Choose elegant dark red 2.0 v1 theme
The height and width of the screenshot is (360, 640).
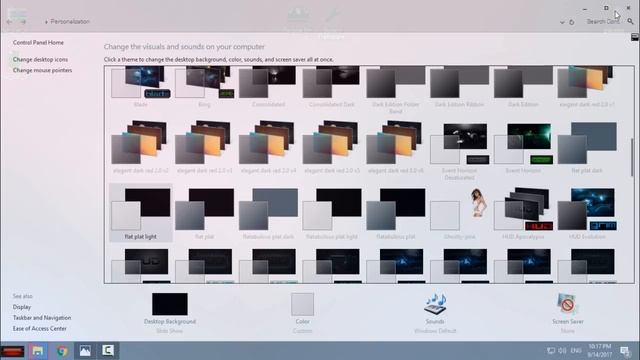point(587,86)
